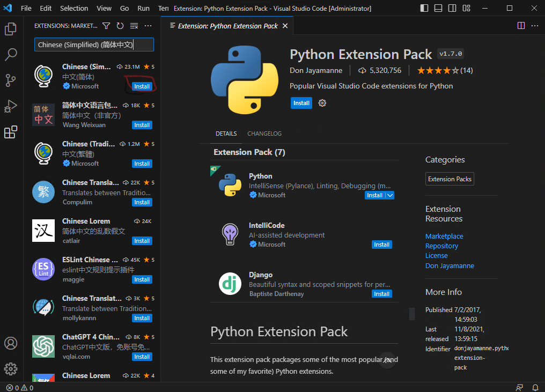The width and height of the screenshot is (545, 392).
Task: Open the Run menu
Action: tap(143, 9)
